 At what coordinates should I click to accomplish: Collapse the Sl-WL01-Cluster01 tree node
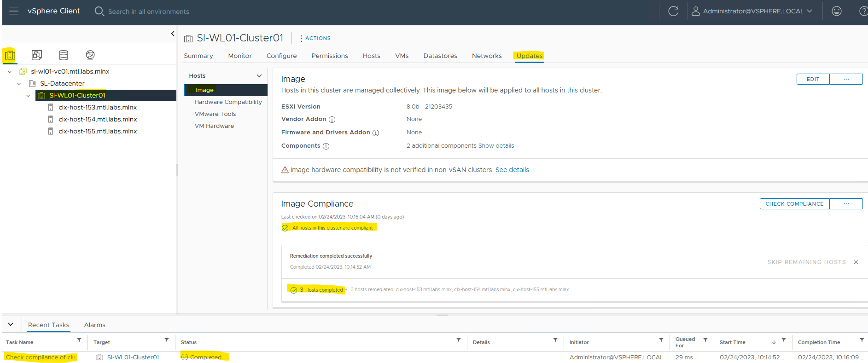pyautogui.click(x=28, y=96)
